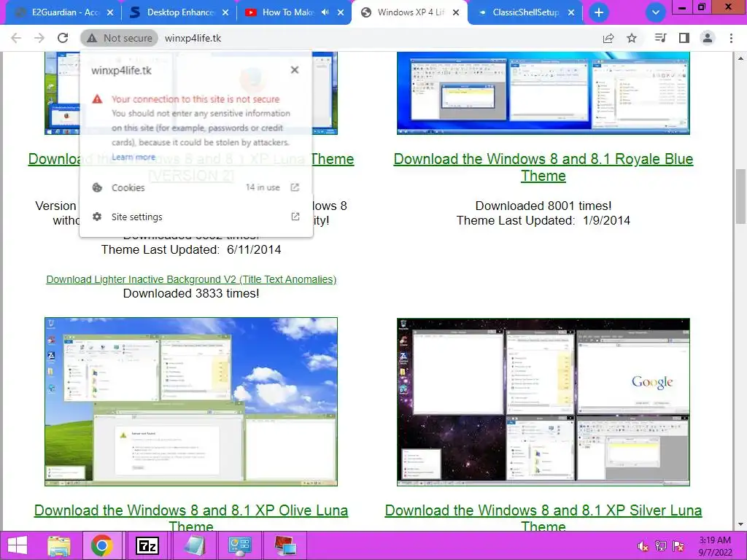Click the 'Downloaded 3833 times!' text

[x=191, y=293]
